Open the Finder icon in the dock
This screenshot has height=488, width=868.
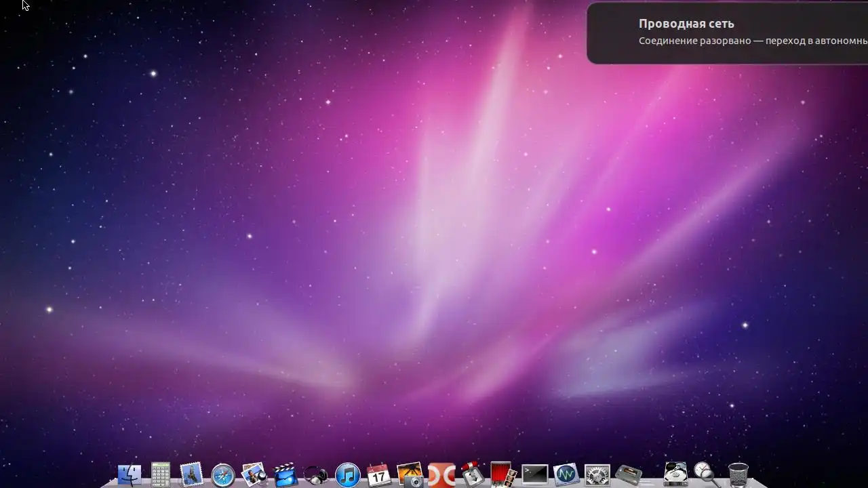pyautogui.click(x=130, y=475)
